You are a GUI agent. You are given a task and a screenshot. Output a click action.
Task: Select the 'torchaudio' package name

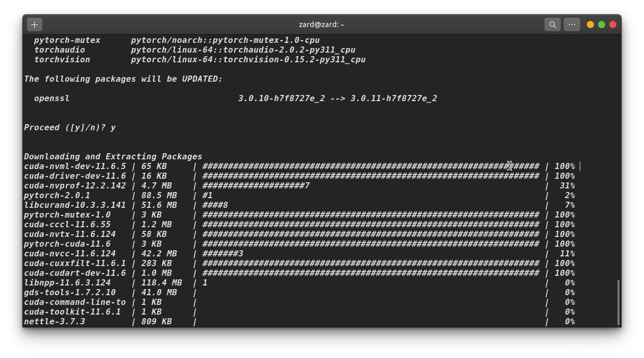click(60, 50)
